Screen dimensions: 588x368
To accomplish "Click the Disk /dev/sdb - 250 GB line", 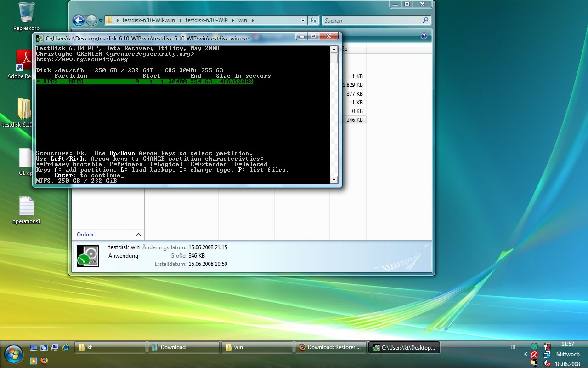I will 130,70.
